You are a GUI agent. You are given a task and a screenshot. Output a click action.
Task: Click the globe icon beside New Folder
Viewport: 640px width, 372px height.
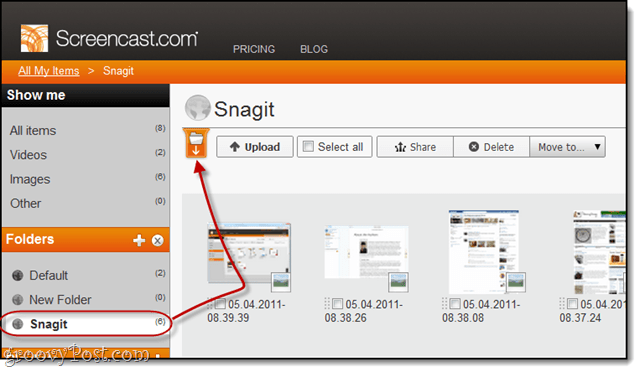pos(18,300)
